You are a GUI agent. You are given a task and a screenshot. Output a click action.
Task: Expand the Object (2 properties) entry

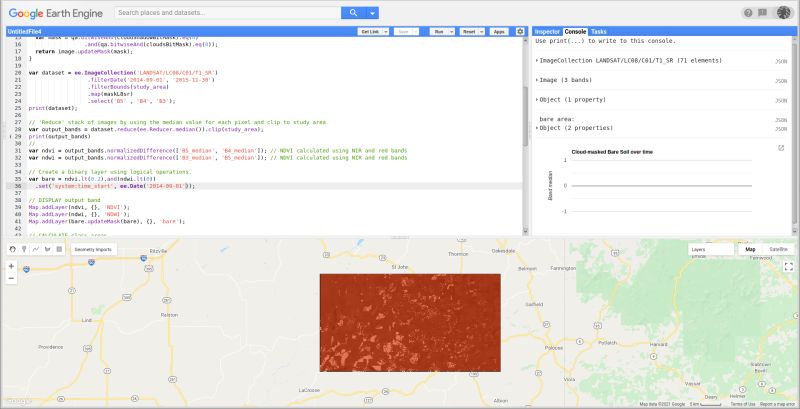pyautogui.click(x=537, y=128)
